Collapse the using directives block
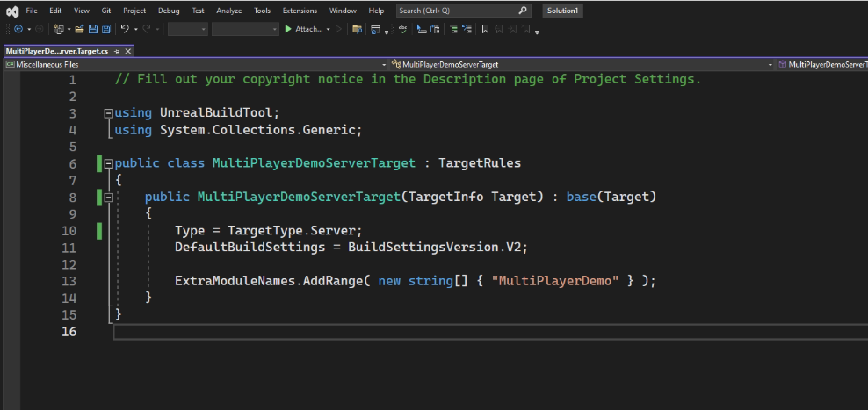This screenshot has height=410, width=868. (x=108, y=113)
